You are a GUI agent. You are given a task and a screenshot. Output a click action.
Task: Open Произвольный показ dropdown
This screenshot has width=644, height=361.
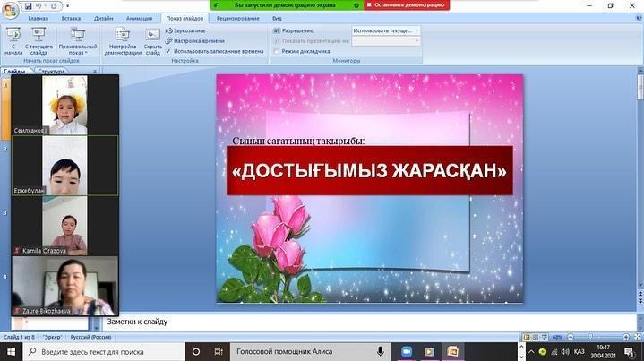coord(77,41)
